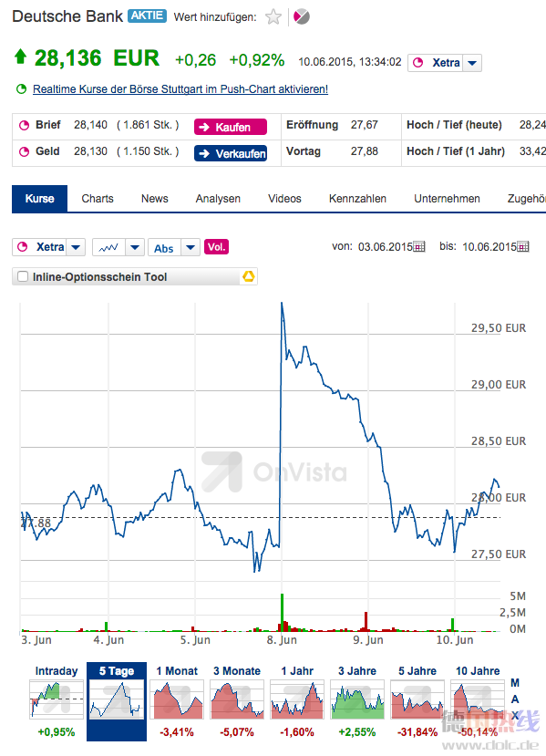Toggle the Vol. volume button
The width and height of the screenshot is (546, 756).
click(216, 247)
